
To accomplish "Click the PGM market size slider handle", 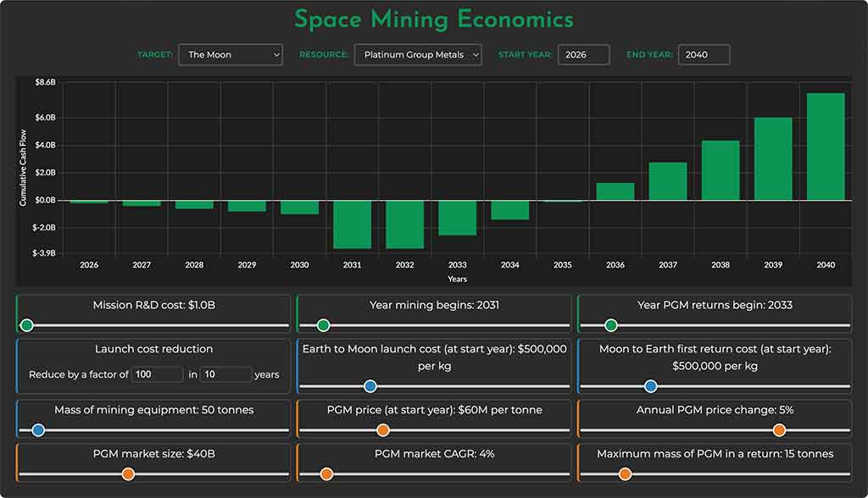I will pos(127,474).
